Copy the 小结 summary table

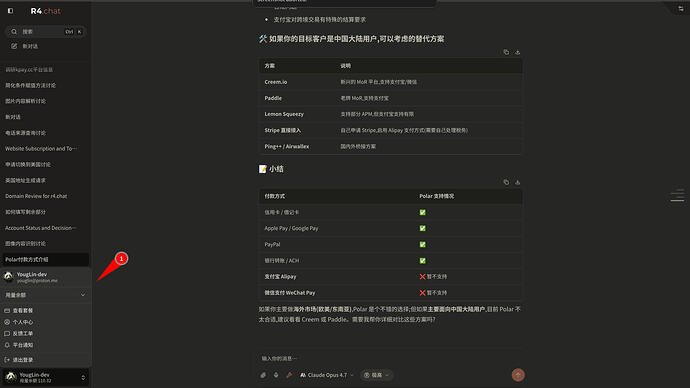coord(506,182)
